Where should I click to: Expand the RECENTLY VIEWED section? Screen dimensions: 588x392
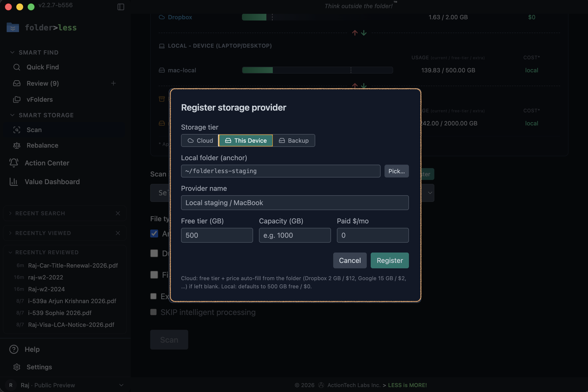[10, 233]
